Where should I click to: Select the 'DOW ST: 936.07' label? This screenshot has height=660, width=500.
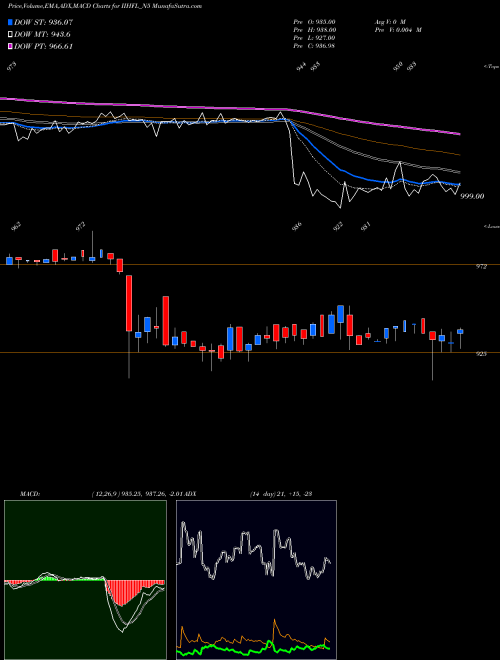pyautogui.click(x=43, y=22)
